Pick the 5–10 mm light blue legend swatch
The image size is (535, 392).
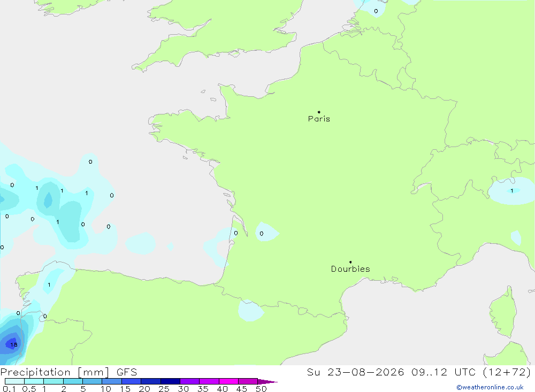pyautogui.click(x=92, y=381)
